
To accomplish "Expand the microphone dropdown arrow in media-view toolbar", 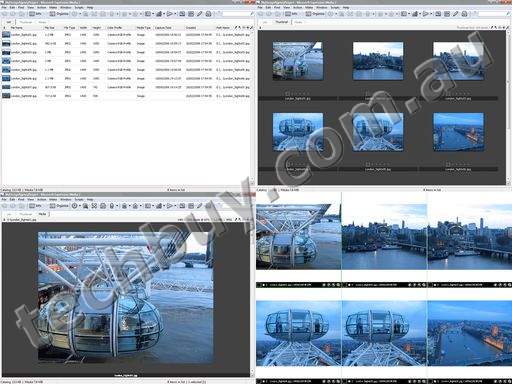I will pos(117,206).
